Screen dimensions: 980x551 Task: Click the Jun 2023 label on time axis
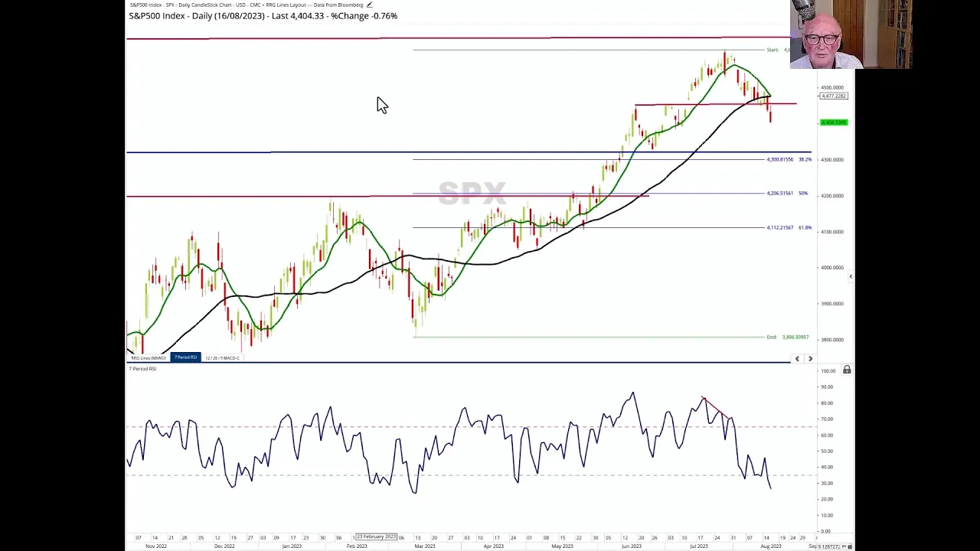(631, 546)
